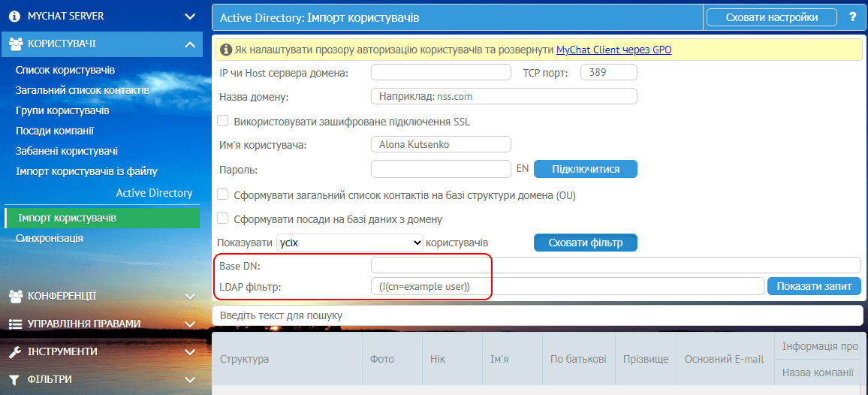
Task: Click the question mark help icon
Action: point(852,17)
